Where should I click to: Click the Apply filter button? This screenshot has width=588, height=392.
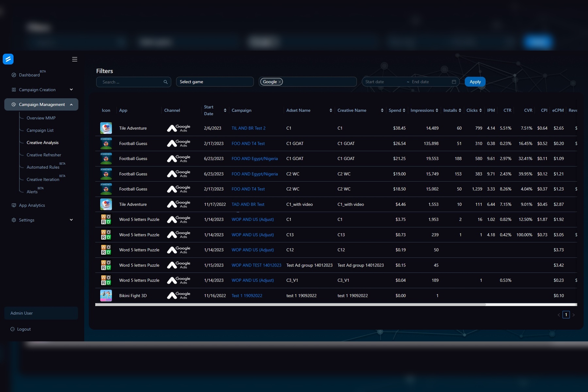(475, 82)
